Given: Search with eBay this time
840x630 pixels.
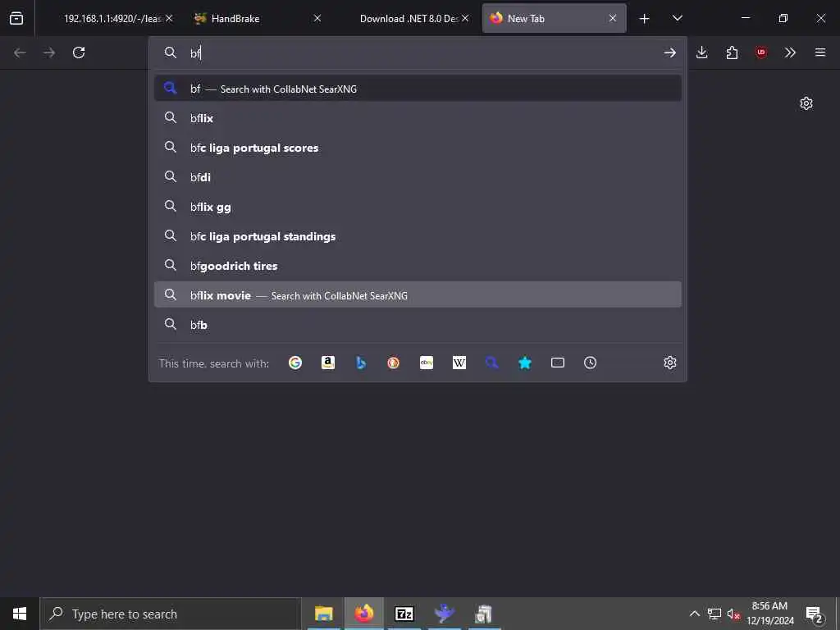Looking at the screenshot, I should click(427, 363).
